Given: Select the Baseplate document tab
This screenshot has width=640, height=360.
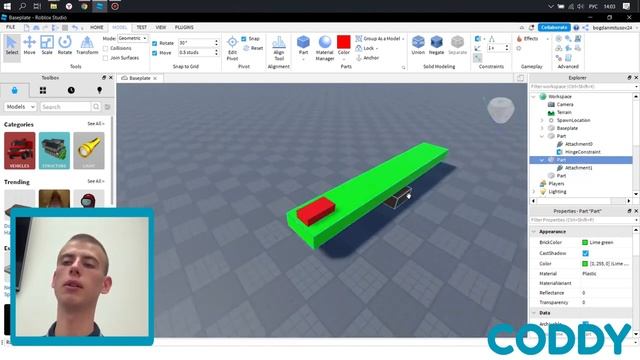Looking at the screenshot, I should point(139,78).
